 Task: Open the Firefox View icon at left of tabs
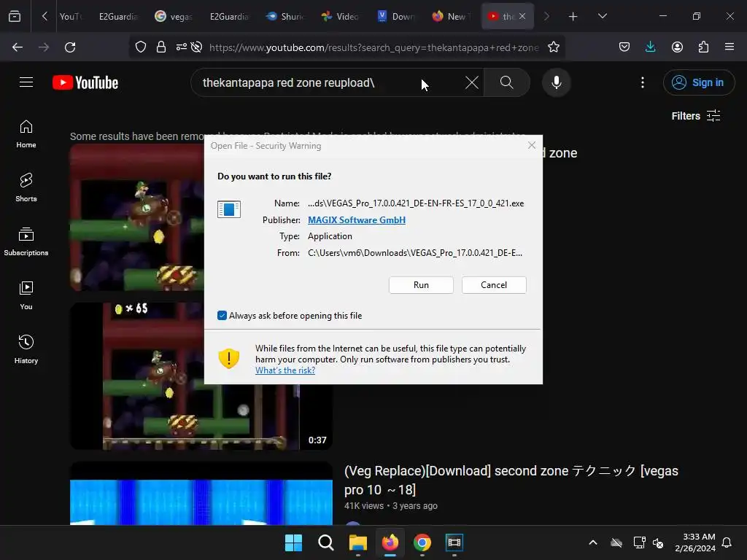point(15,16)
